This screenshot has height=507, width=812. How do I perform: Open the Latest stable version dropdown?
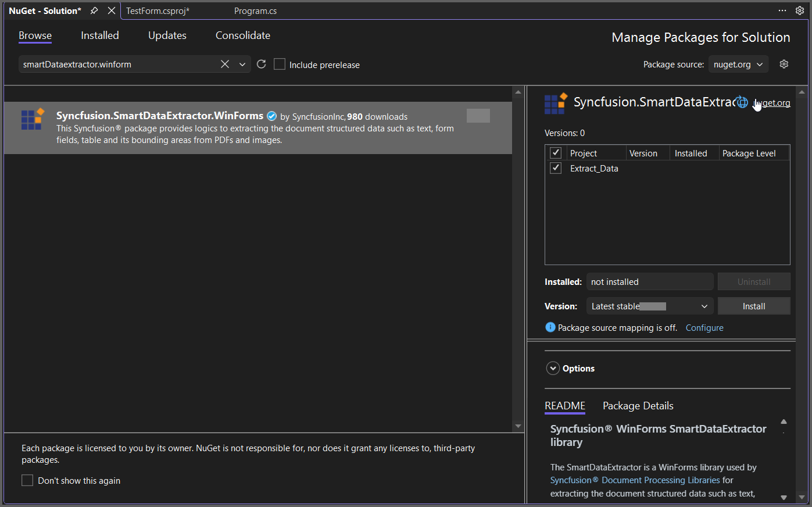tap(650, 306)
